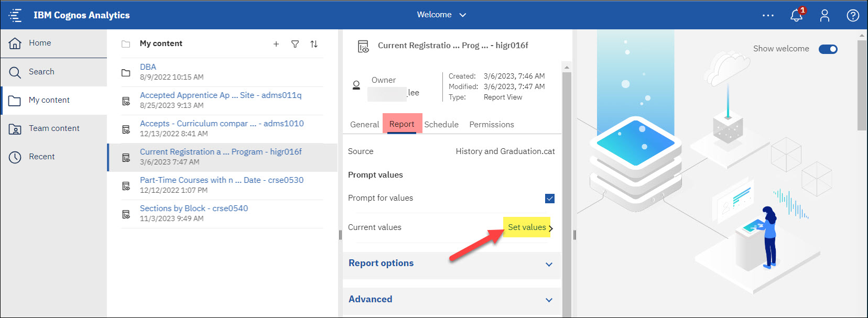
Task: Click the Team content icon
Action: click(x=15, y=128)
